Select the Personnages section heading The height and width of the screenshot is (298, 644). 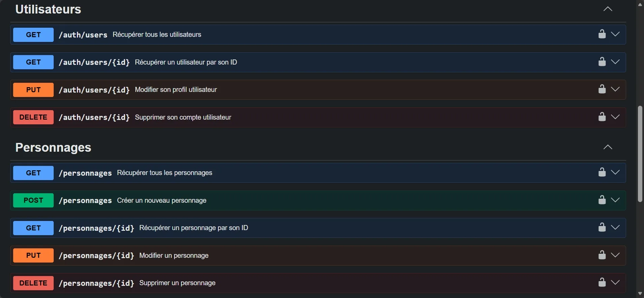pos(53,147)
